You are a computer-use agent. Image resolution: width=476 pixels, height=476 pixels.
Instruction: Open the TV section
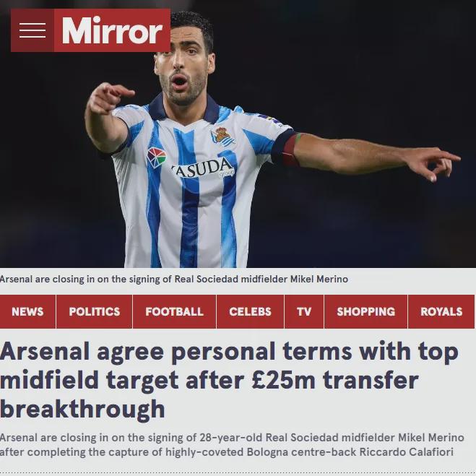tap(304, 311)
